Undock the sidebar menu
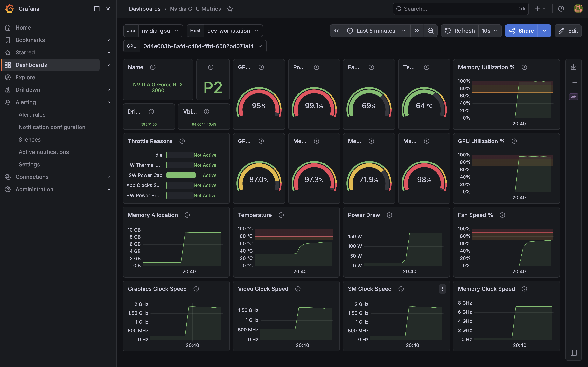The width and height of the screenshot is (588, 367). pos(97,9)
